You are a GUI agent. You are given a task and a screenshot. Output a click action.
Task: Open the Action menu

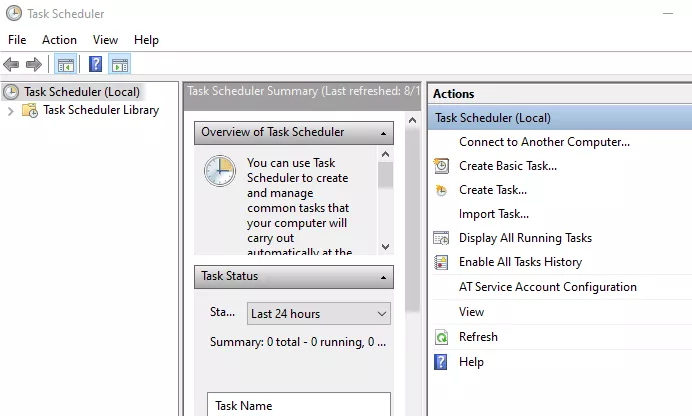pos(59,40)
